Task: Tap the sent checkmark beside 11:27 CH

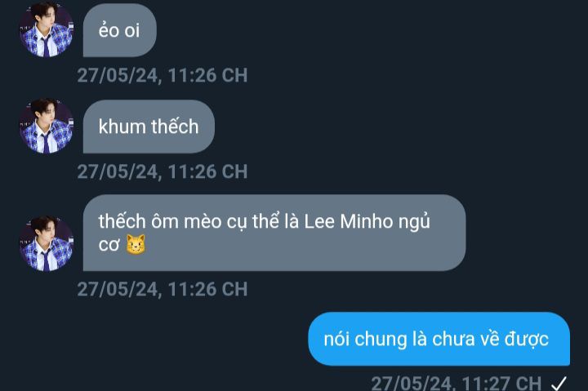Action: tap(559, 384)
